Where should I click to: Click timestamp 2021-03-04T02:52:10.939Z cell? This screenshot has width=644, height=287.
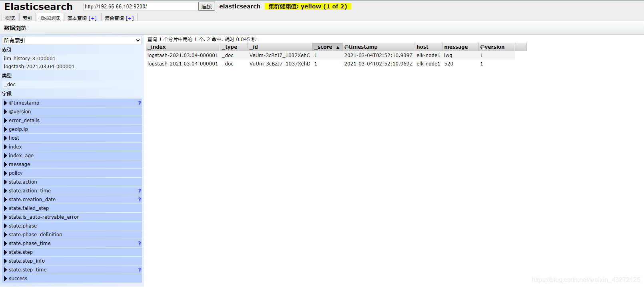pyautogui.click(x=378, y=55)
